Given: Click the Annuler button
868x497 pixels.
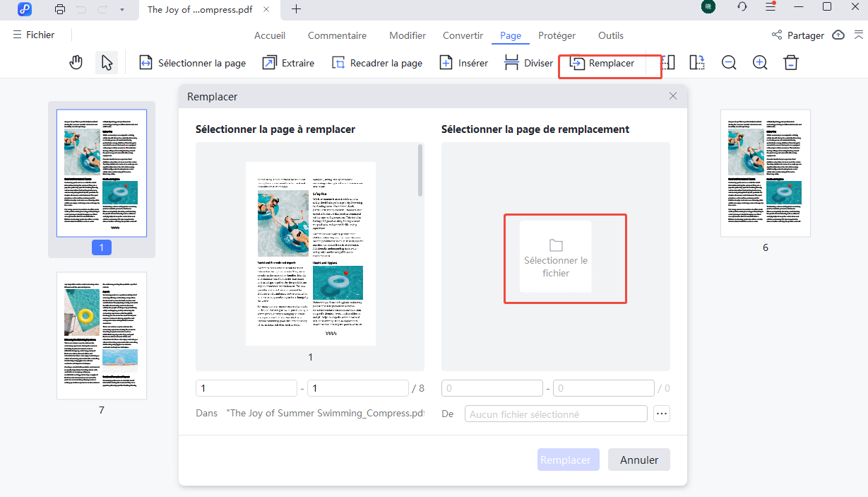Looking at the screenshot, I should pos(638,460).
